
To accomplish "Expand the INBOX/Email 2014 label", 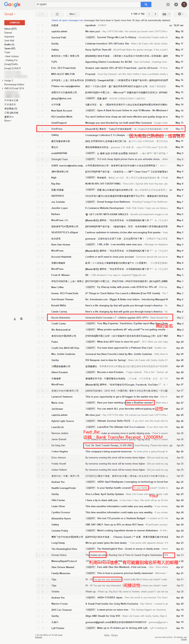I will tap(3, 89).
